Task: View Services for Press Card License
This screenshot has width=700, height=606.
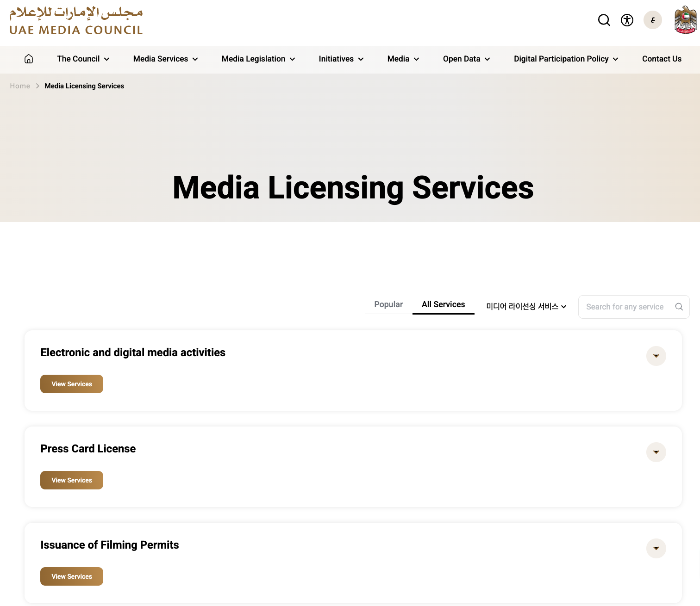Action: click(72, 480)
